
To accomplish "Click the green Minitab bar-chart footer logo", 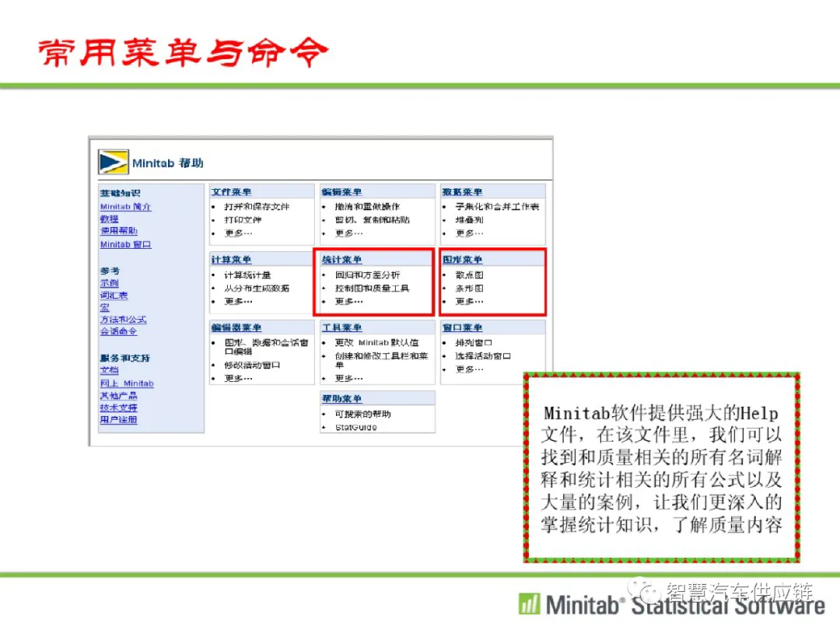I will click(530, 604).
